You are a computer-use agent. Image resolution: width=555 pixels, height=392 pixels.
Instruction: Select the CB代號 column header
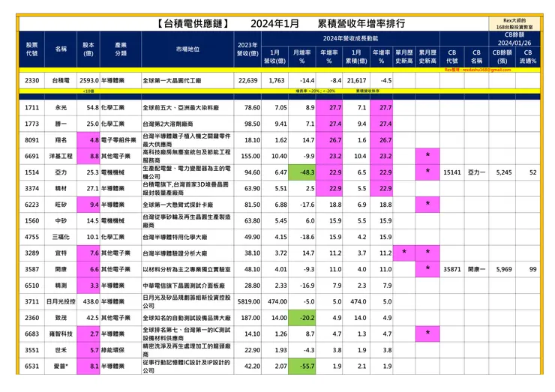tap(452, 57)
